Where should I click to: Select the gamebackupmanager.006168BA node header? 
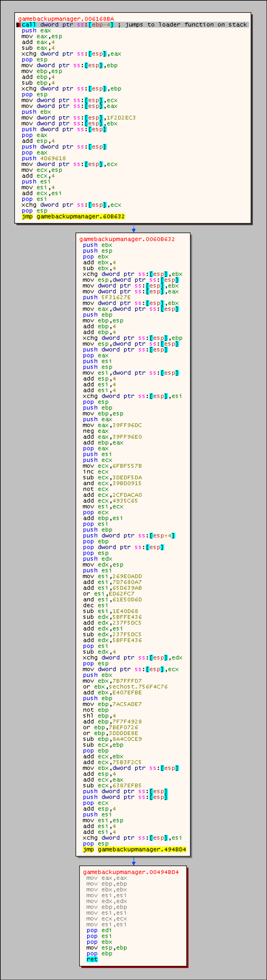pyautogui.click(x=66, y=19)
